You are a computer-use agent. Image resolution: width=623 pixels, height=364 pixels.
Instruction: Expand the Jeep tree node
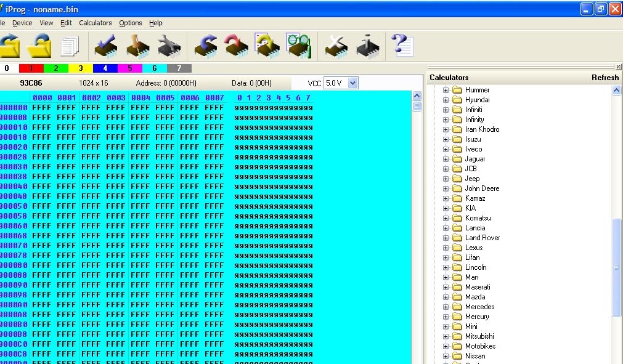[446, 179]
